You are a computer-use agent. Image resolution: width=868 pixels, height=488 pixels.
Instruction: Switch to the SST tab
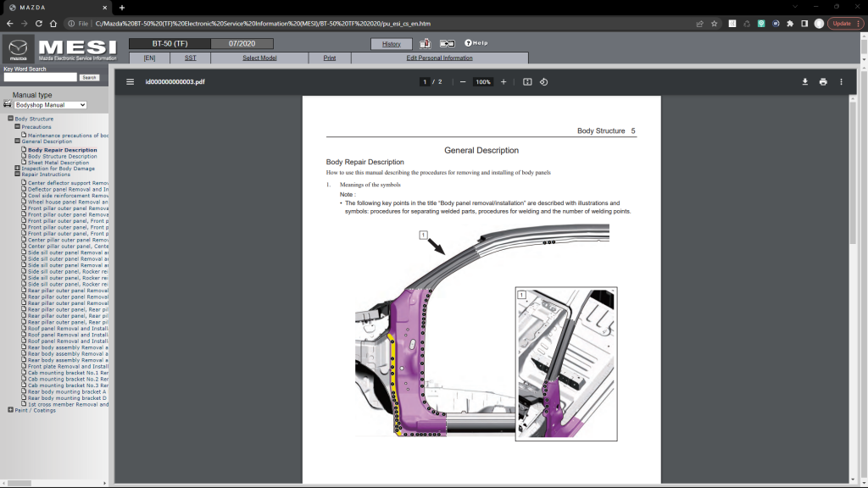[190, 57]
